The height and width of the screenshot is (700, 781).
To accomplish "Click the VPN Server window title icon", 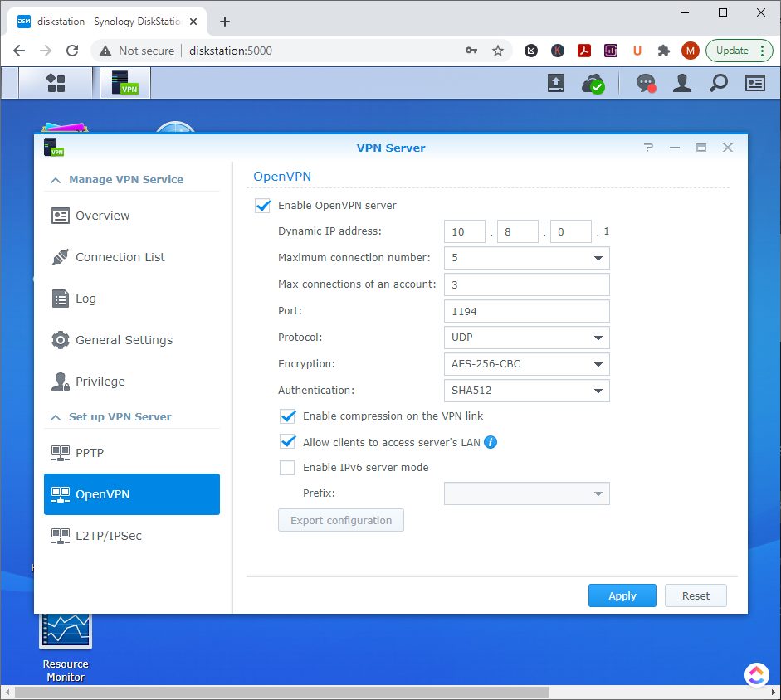I will [x=54, y=148].
